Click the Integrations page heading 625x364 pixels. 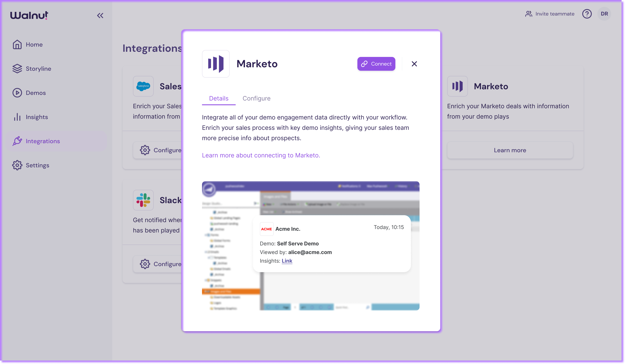(x=152, y=48)
